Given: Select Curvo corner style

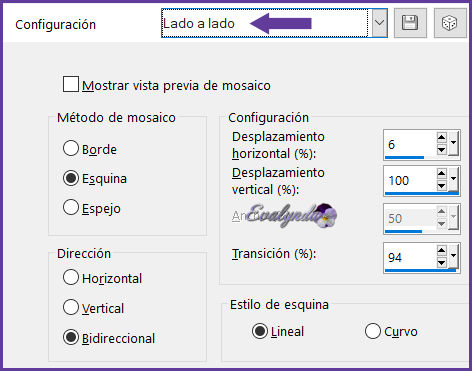Looking at the screenshot, I should [x=373, y=331].
